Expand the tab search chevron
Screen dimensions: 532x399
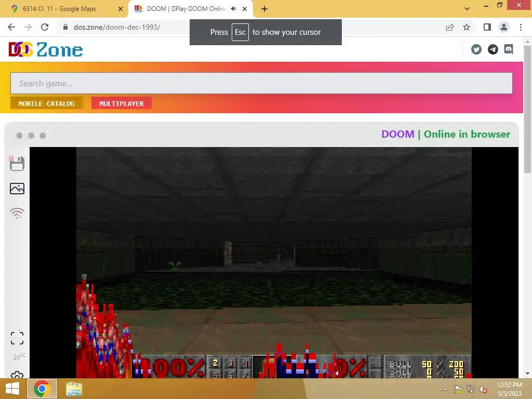point(467,9)
